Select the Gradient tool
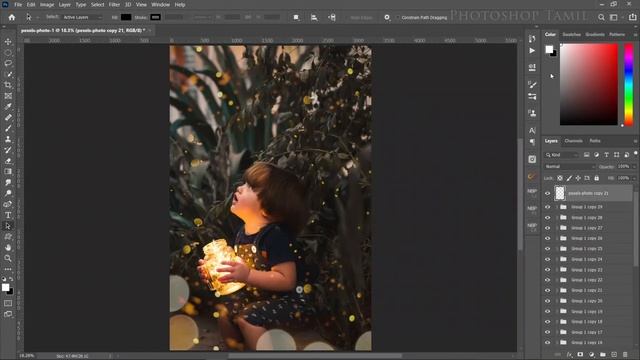 click(x=8, y=171)
